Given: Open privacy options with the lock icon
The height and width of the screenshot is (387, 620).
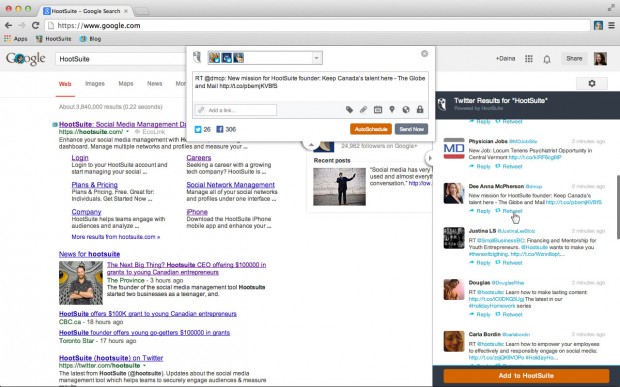Looking at the screenshot, I should pos(420,109).
